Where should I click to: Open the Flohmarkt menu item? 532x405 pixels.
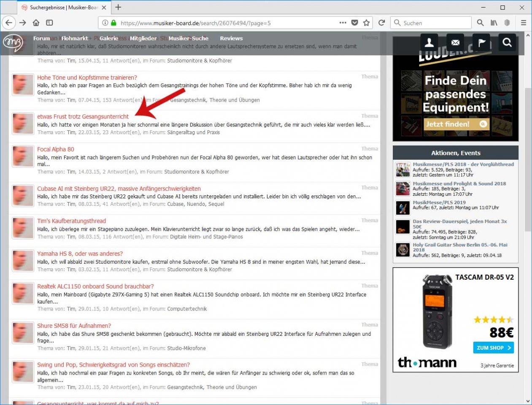[75, 38]
